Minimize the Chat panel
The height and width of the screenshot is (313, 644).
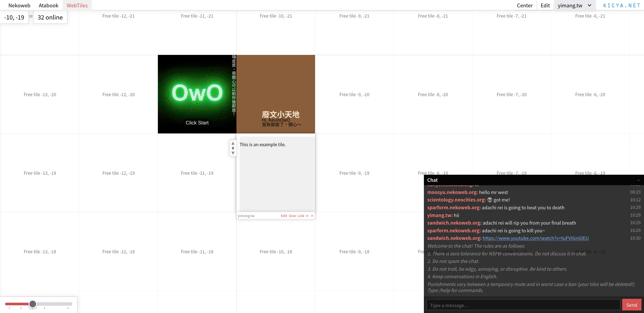click(x=638, y=180)
